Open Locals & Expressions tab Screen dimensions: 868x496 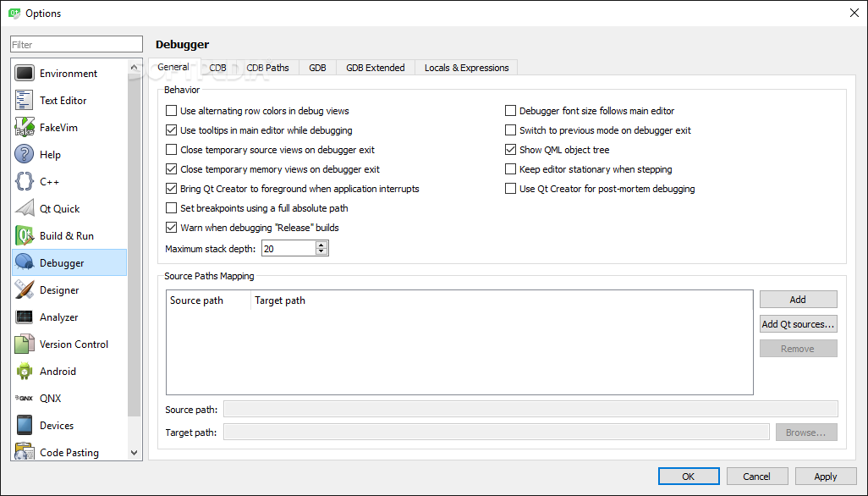pos(466,68)
